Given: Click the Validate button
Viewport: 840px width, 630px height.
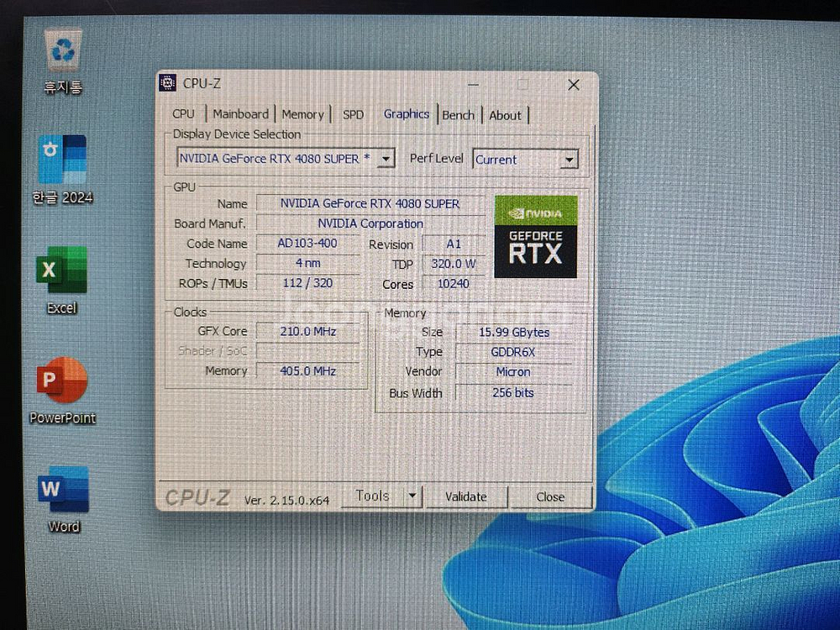Looking at the screenshot, I should pos(466,496).
